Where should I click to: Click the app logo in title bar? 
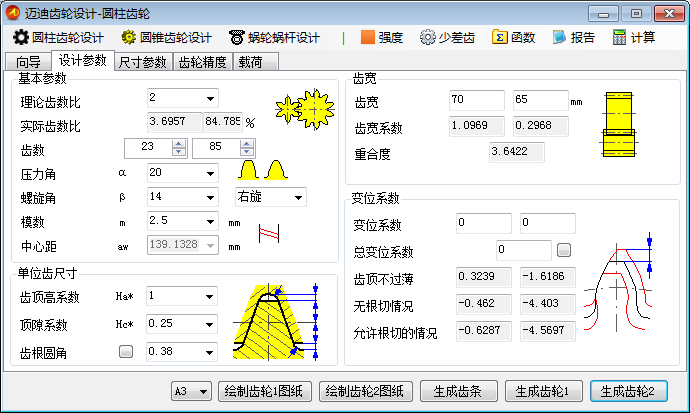point(13,13)
